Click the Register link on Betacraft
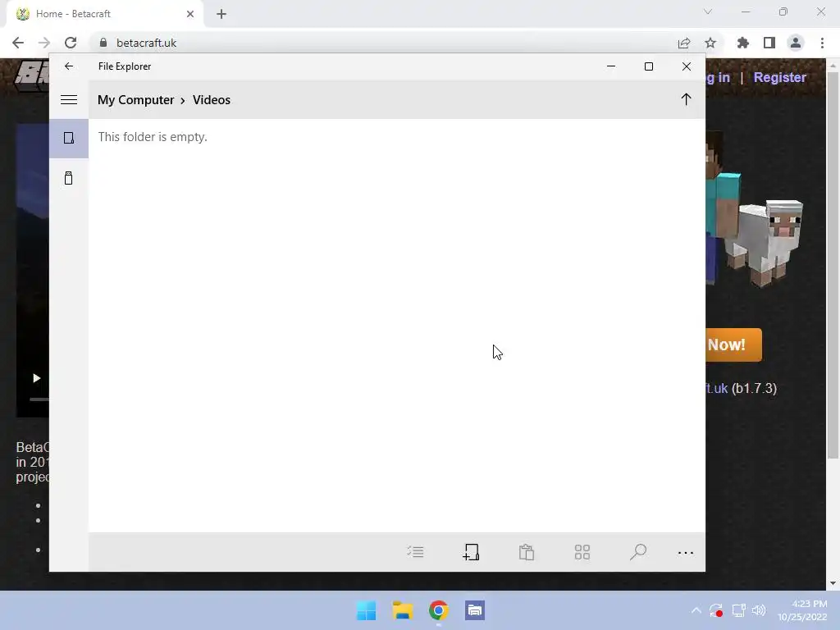Image resolution: width=840 pixels, height=630 pixels. [779, 78]
